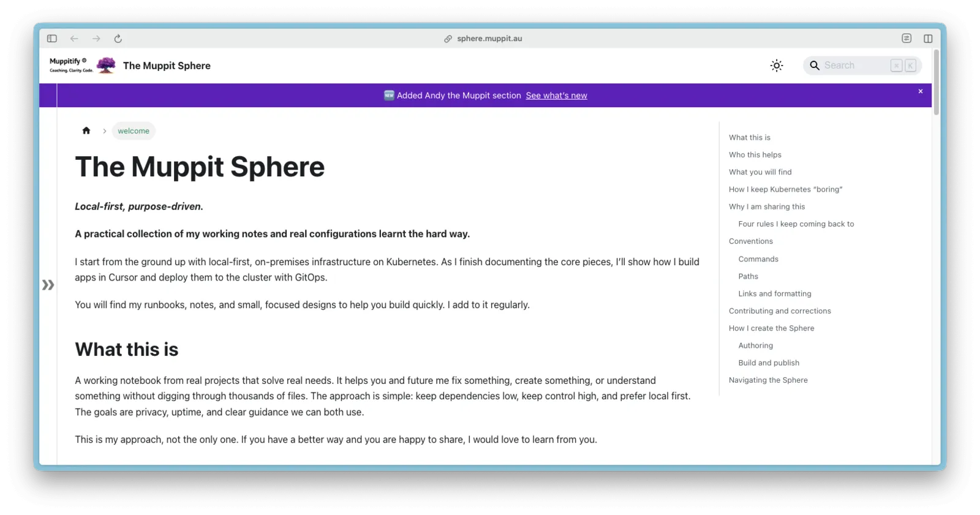Open the split view icon in toolbar
Image resolution: width=980 pixels, height=515 pixels.
pyautogui.click(x=928, y=39)
